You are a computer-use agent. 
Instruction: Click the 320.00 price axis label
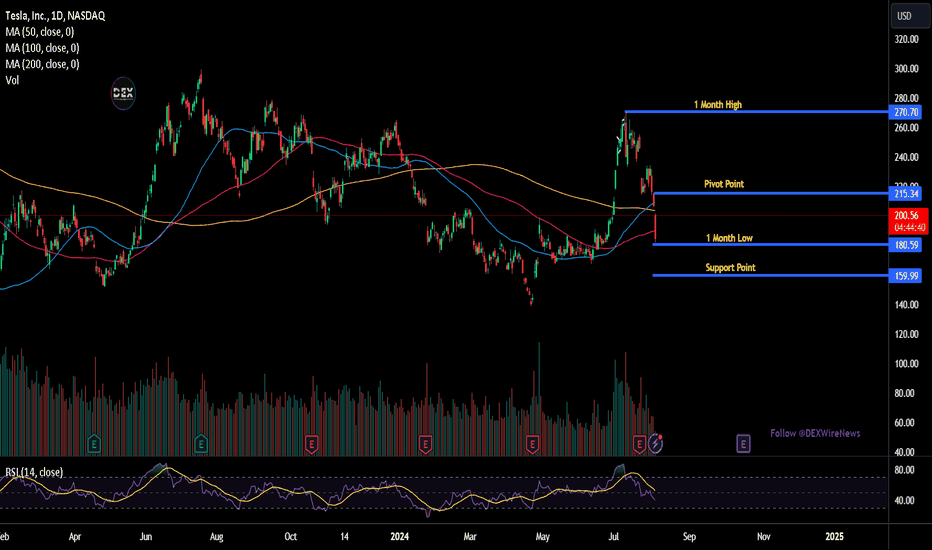point(906,40)
